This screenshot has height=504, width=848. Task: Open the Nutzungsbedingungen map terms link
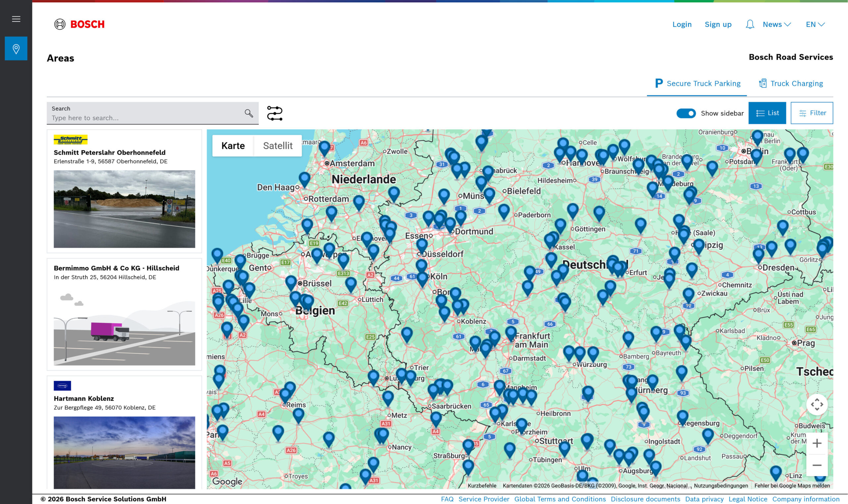721,486
